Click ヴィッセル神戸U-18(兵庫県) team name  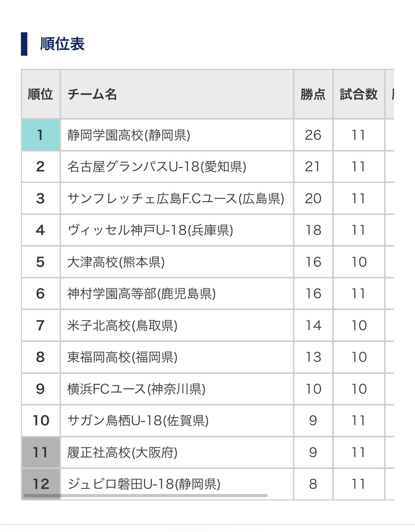pos(150,230)
